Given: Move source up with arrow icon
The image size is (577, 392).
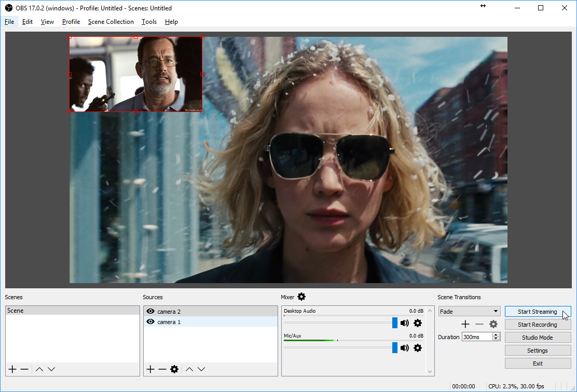Looking at the screenshot, I should [189, 369].
